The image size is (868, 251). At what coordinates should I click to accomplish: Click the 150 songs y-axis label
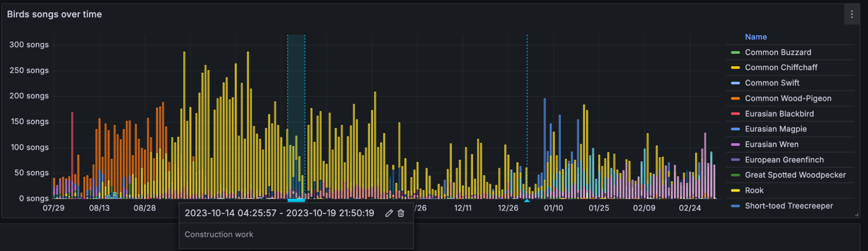coord(30,122)
